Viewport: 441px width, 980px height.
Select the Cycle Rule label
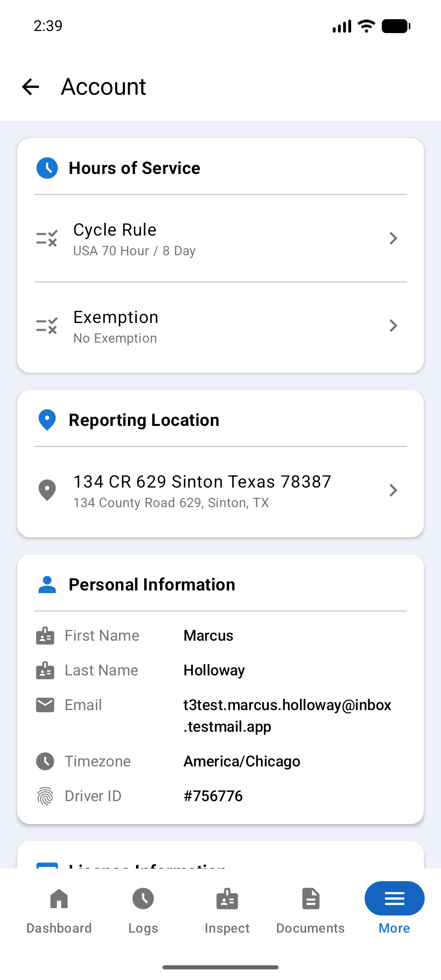(115, 230)
